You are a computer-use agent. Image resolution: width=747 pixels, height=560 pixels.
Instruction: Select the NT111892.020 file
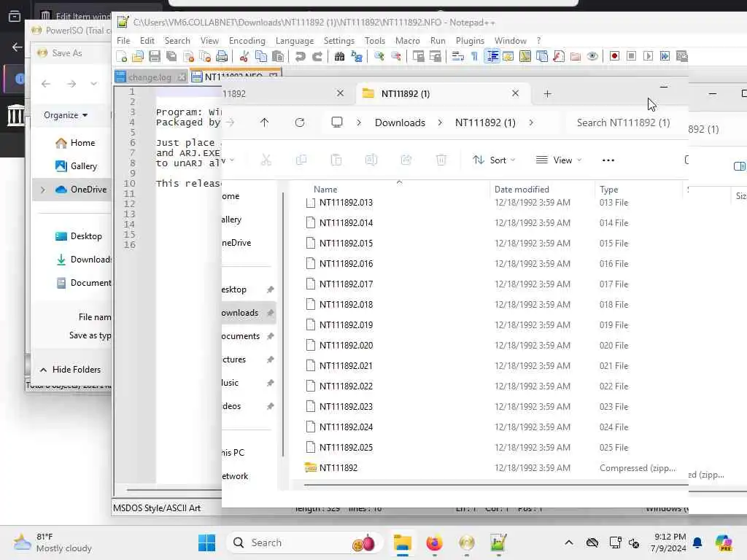pyautogui.click(x=346, y=345)
